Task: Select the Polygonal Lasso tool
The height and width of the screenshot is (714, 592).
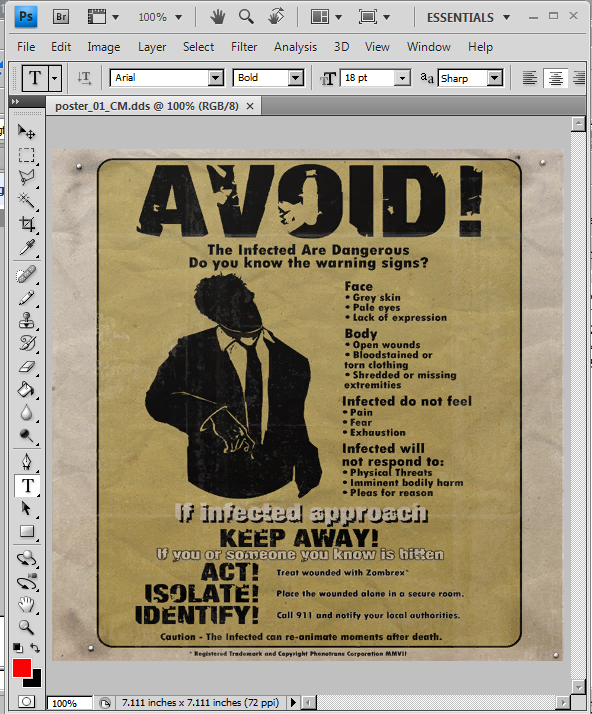Action: tap(26, 178)
